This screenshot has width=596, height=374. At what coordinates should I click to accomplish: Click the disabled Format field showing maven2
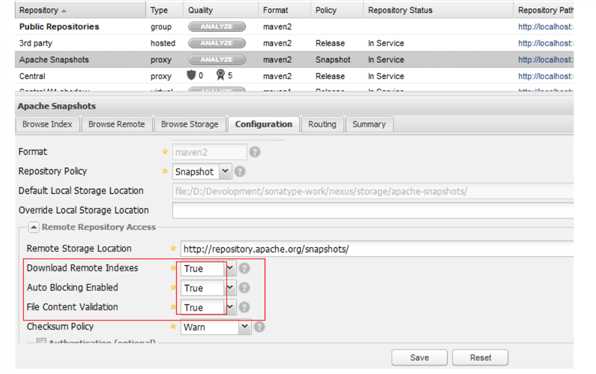click(209, 152)
